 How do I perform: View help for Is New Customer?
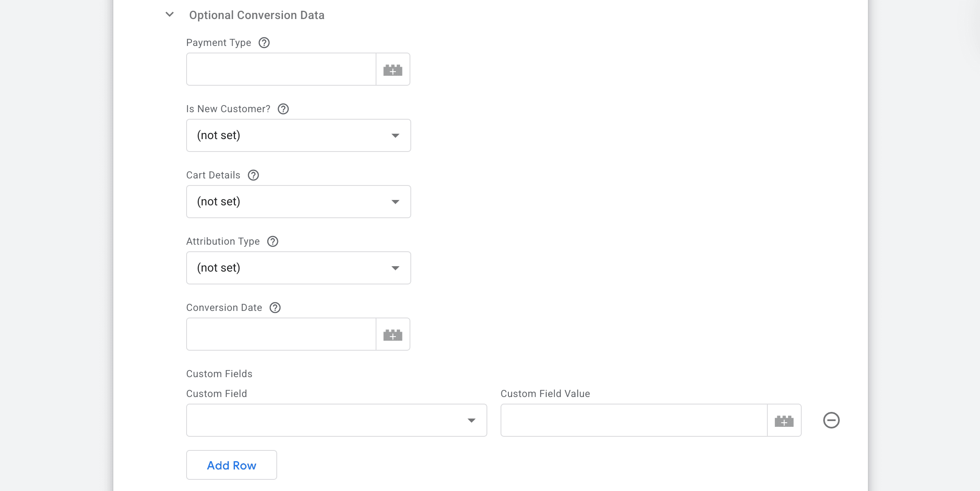283,109
